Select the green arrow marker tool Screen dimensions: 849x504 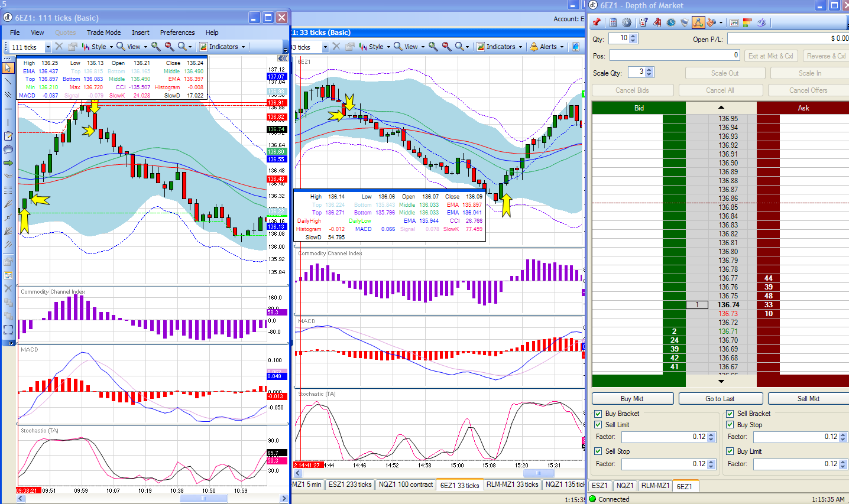8,163
